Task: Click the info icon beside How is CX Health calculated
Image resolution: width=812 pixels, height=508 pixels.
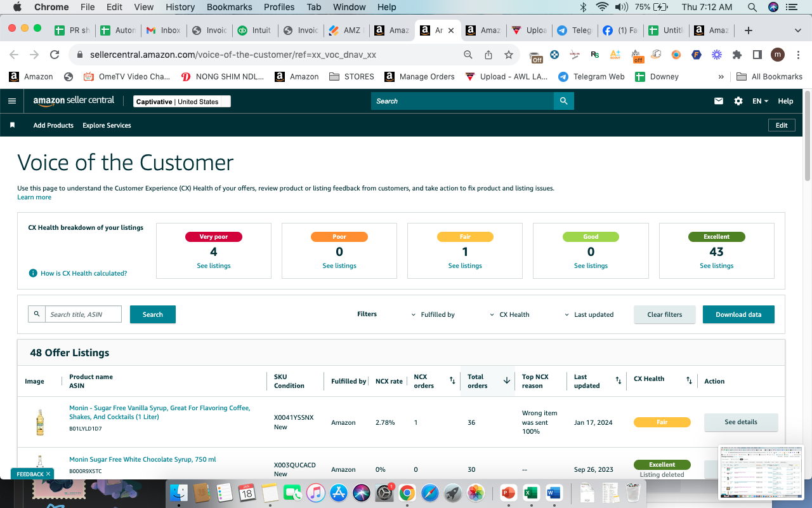Action: pyautogui.click(x=33, y=273)
